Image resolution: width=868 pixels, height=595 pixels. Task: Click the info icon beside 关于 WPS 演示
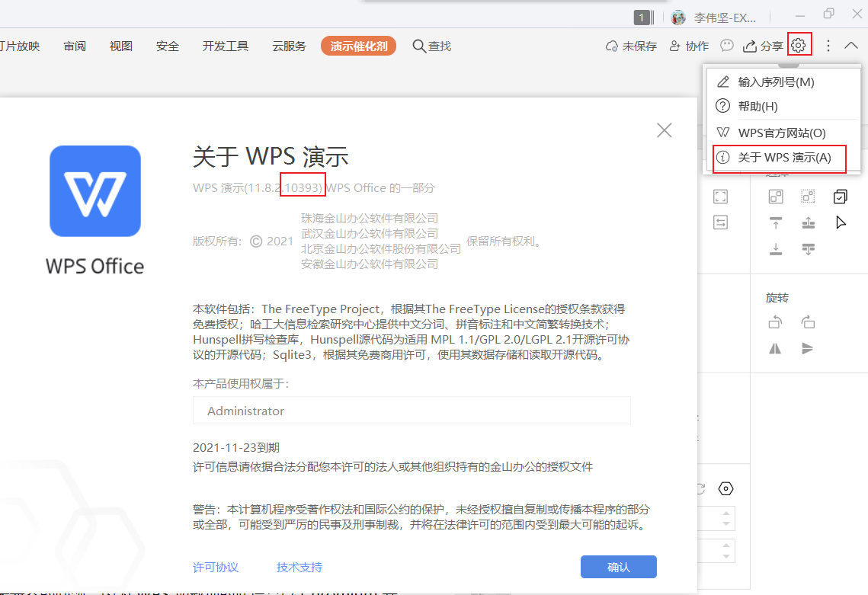723,158
